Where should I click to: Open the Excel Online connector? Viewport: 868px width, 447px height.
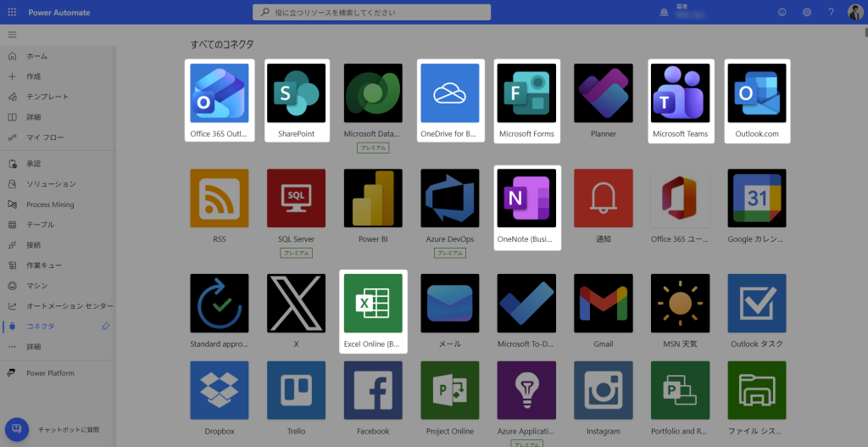coord(373,303)
